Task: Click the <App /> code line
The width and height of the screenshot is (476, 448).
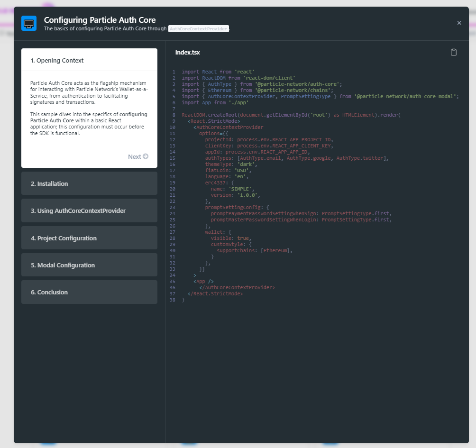Action: [x=203, y=282]
